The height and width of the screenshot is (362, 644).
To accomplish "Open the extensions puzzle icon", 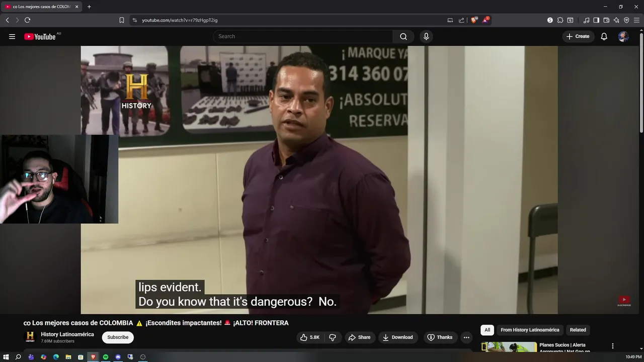I will tap(560, 20).
